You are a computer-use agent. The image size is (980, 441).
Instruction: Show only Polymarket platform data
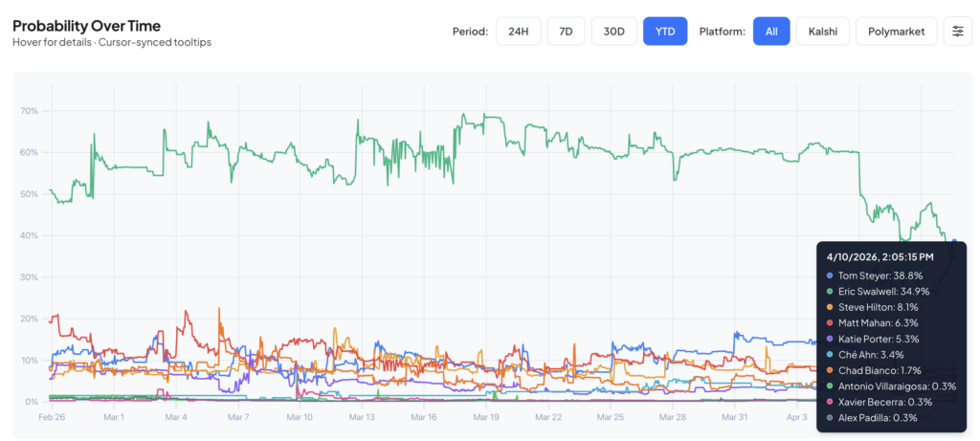[x=896, y=32]
